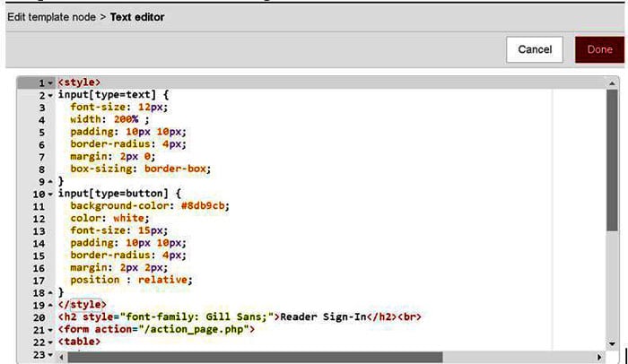Click 'Reader Sign-In' heading text in code
This screenshot has width=628, height=364.
pyautogui.click(x=323, y=316)
